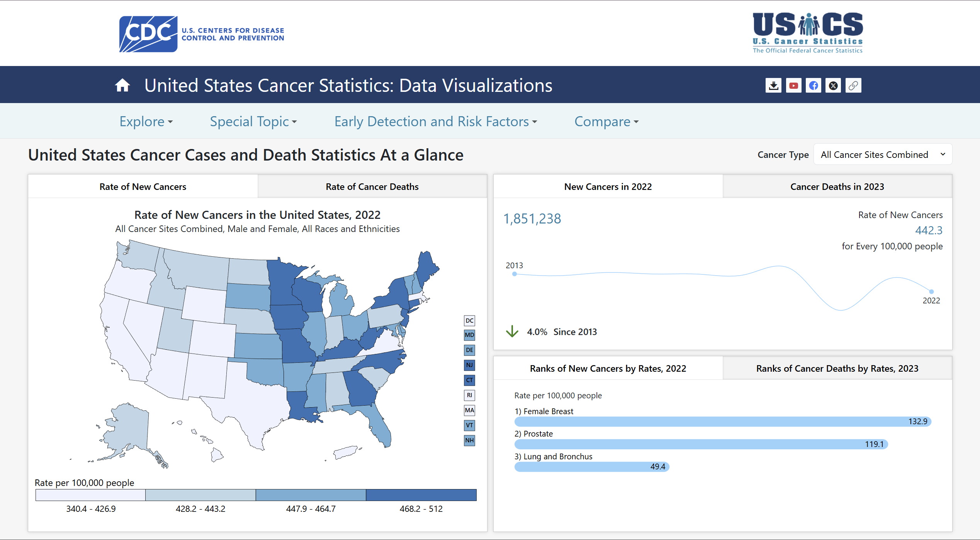Click the download icon in the header
Image resolution: width=980 pixels, height=540 pixels.
coord(773,85)
